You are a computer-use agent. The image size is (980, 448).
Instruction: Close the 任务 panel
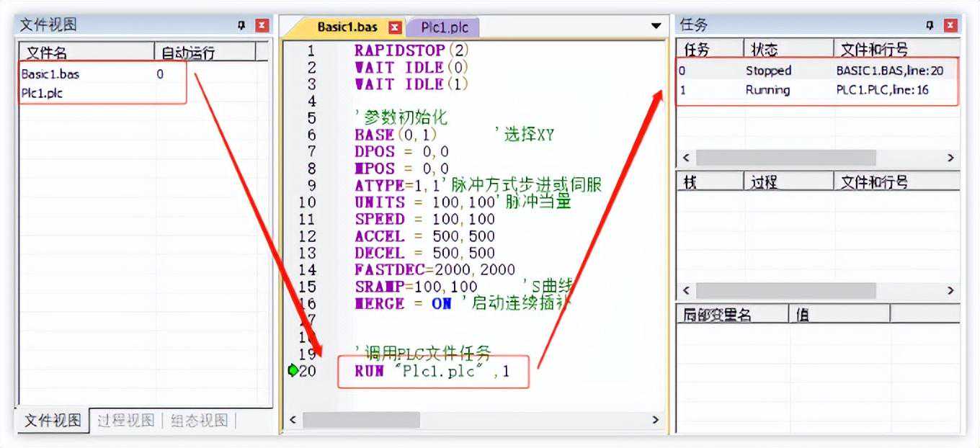[x=951, y=25]
